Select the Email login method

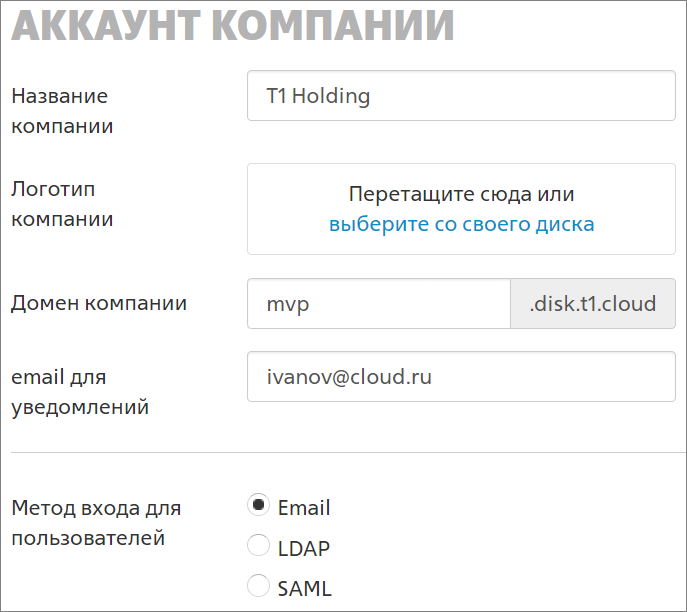[259, 505]
